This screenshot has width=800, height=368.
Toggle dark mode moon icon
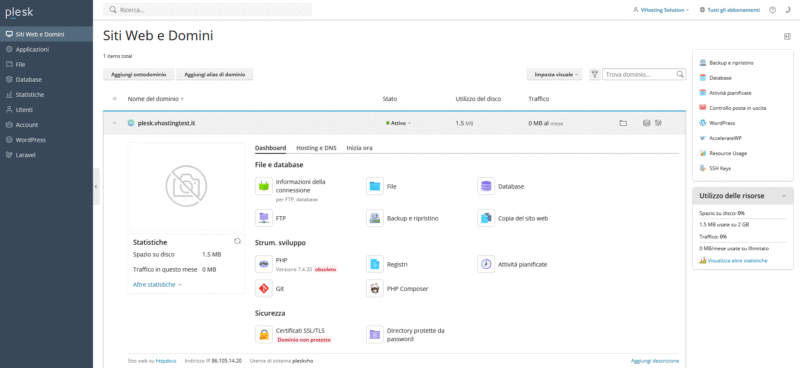[x=787, y=10]
